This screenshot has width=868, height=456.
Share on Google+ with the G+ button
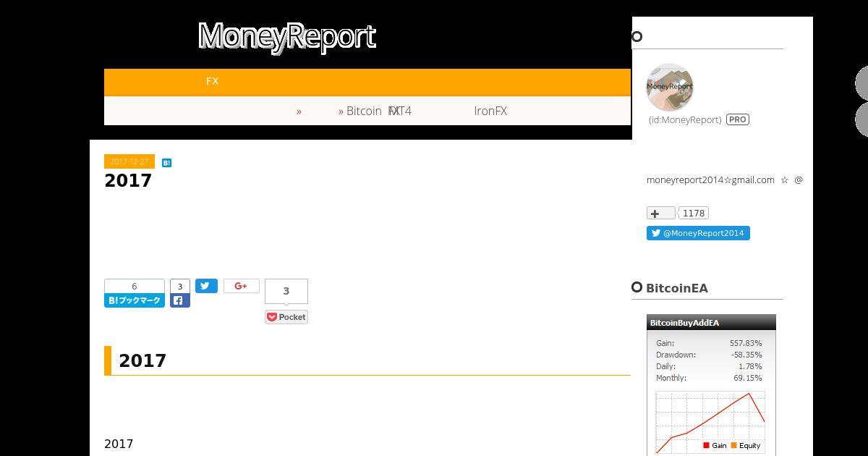pos(242,286)
